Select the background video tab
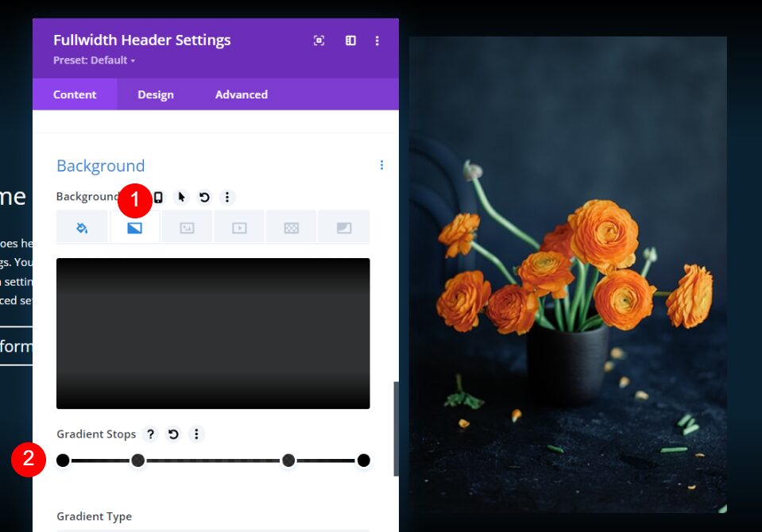This screenshot has height=532, width=762. pyautogui.click(x=239, y=227)
